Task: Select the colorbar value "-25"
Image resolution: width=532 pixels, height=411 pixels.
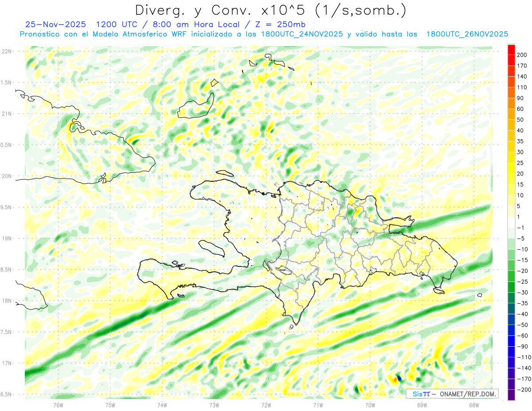Action: coord(523,282)
